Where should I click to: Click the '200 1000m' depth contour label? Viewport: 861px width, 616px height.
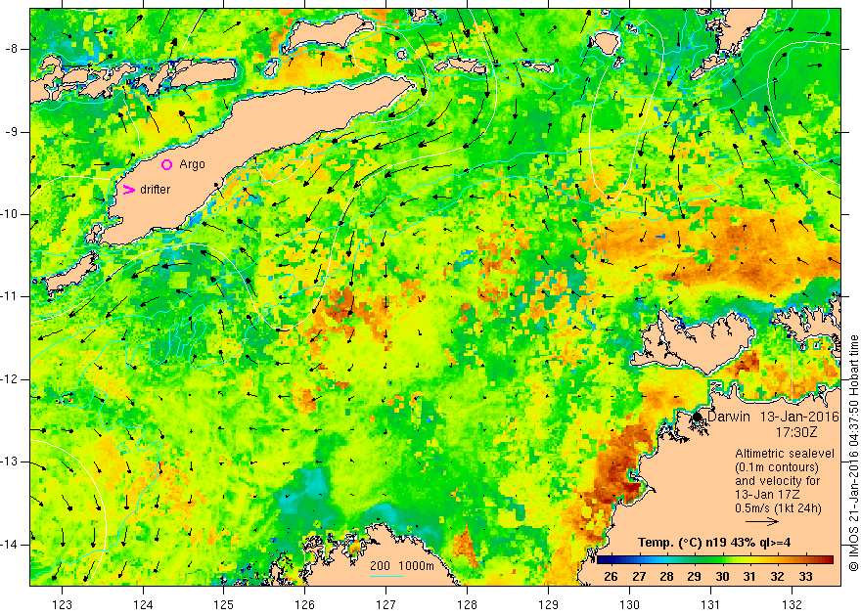[401, 565]
